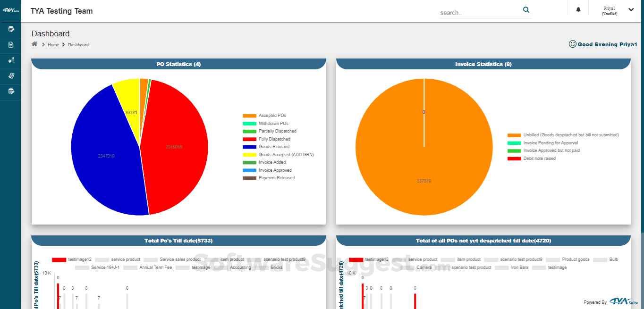The image size is (644, 309).
Task: Go to Home in the breadcrumb
Action: [x=53, y=45]
